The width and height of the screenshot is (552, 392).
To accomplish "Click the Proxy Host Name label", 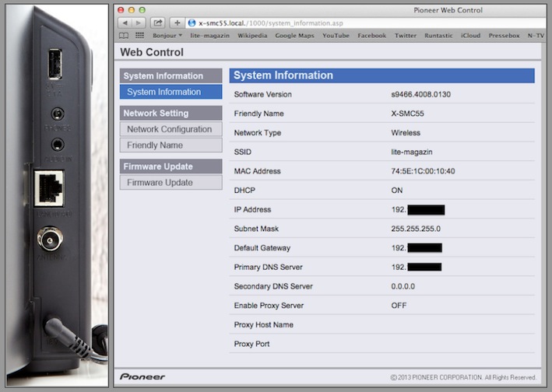I will click(x=263, y=325).
